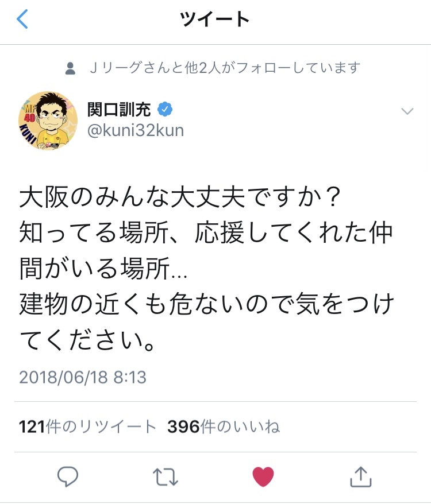This screenshot has height=504, width=431.
Task: Tap the back arrow in header
Action: [22, 20]
